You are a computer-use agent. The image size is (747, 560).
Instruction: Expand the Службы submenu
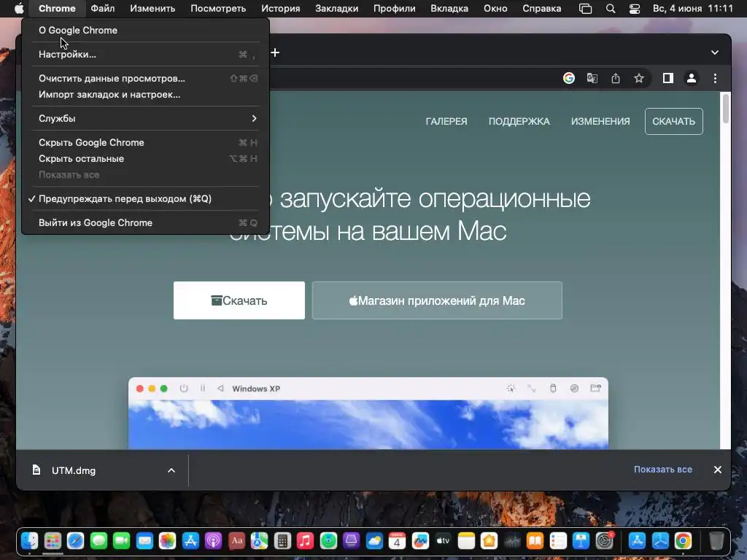[x=145, y=118]
